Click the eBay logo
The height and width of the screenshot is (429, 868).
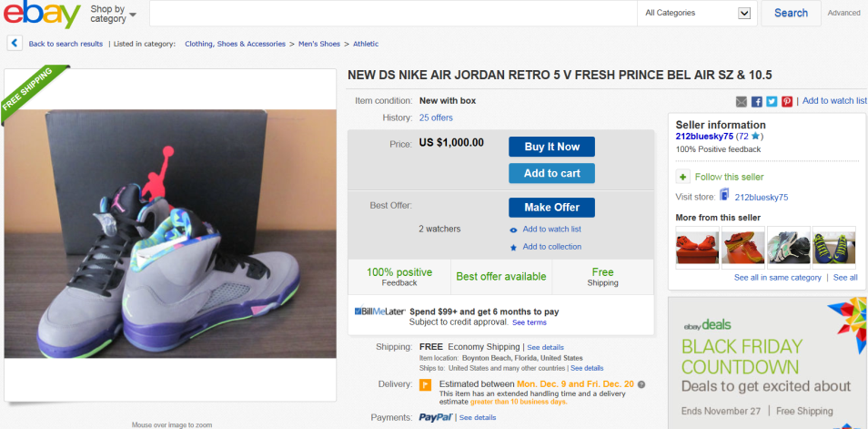(42, 14)
